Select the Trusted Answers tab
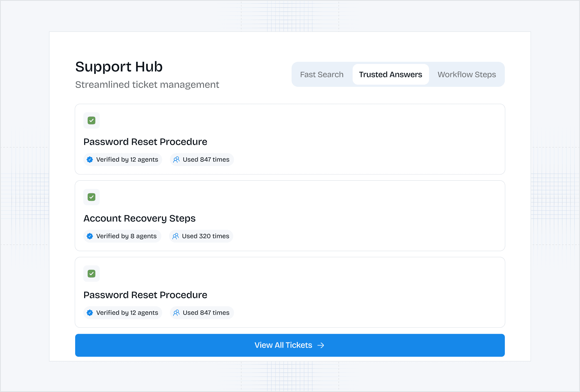The image size is (580, 392). (x=390, y=74)
